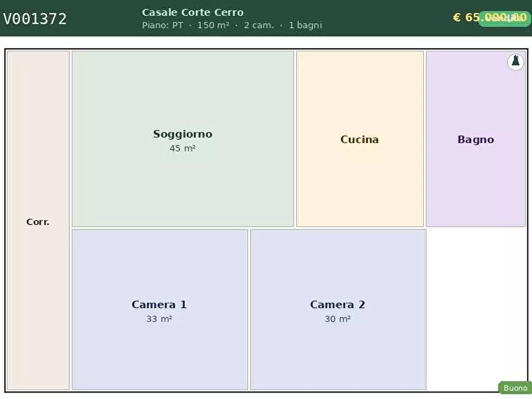Click the 150 m² total area in header
The image size is (532, 399).
(x=213, y=26)
